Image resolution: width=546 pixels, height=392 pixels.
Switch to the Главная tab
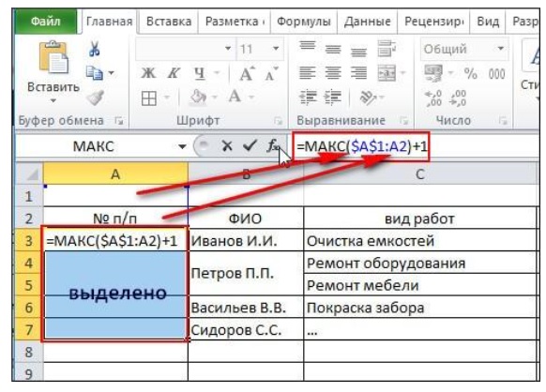click(x=110, y=22)
